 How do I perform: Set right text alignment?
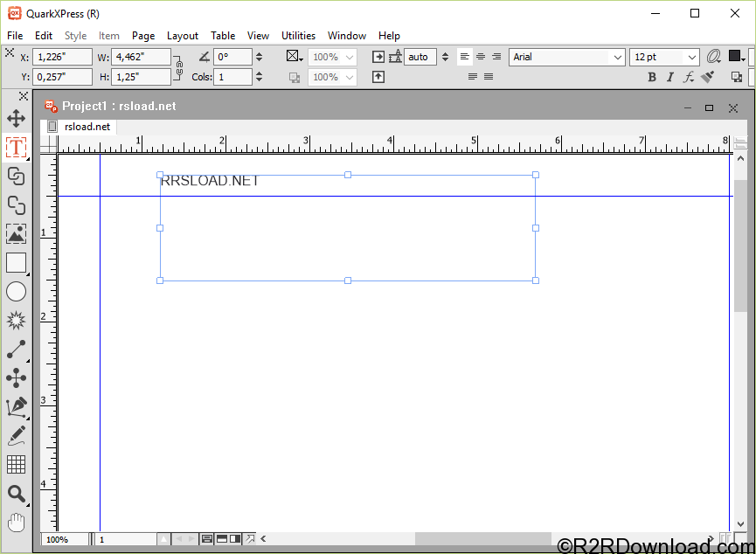(x=496, y=57)
